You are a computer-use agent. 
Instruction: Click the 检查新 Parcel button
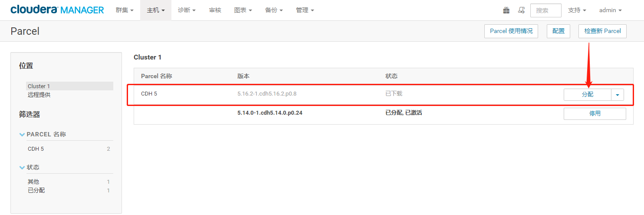click(x=602, y=31)
